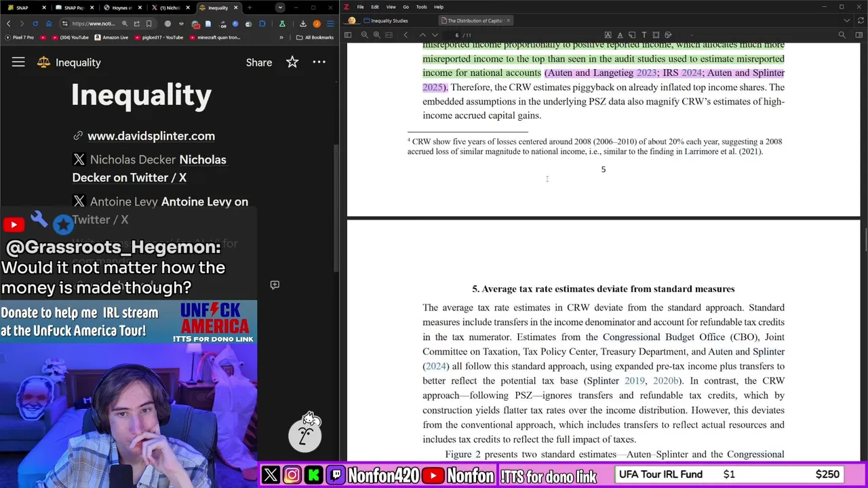
Task: Open the browser home page
Action: [x=49, y=24]
